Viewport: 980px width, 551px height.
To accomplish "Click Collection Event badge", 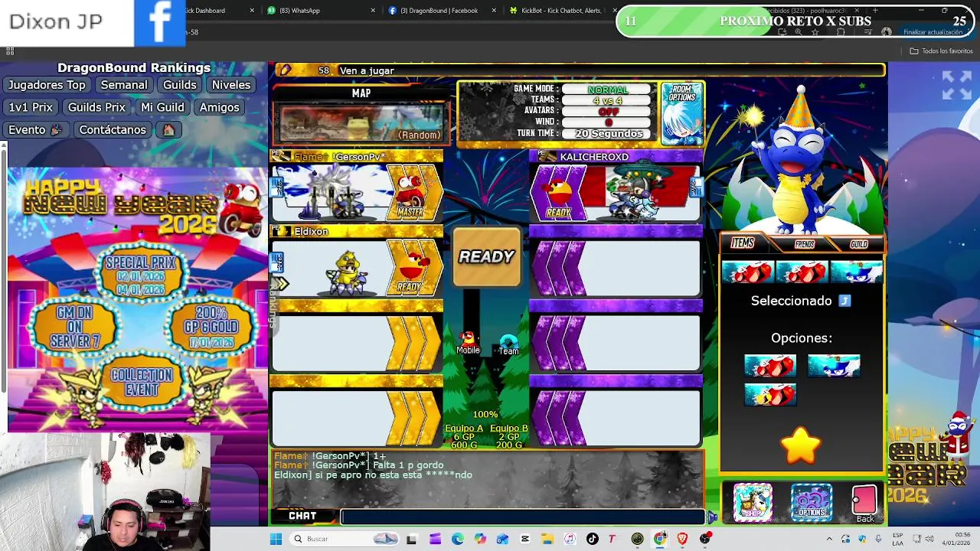I will [x=142, y=382].
